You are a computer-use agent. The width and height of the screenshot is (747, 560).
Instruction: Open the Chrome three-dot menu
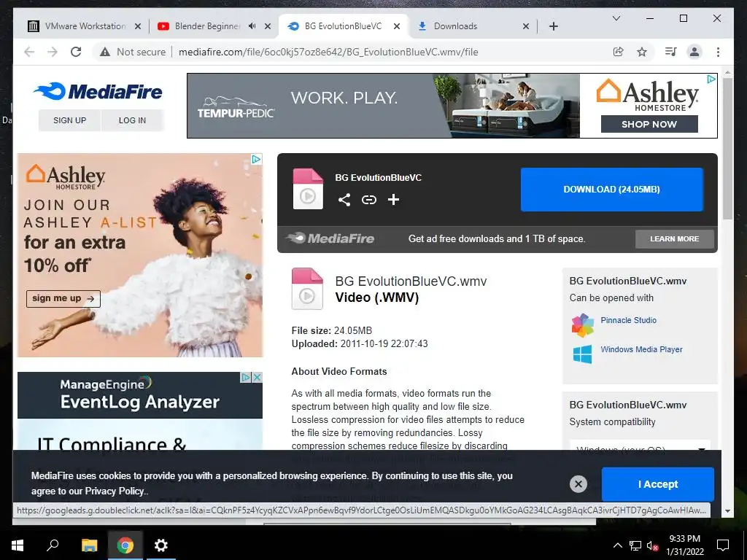718,52
